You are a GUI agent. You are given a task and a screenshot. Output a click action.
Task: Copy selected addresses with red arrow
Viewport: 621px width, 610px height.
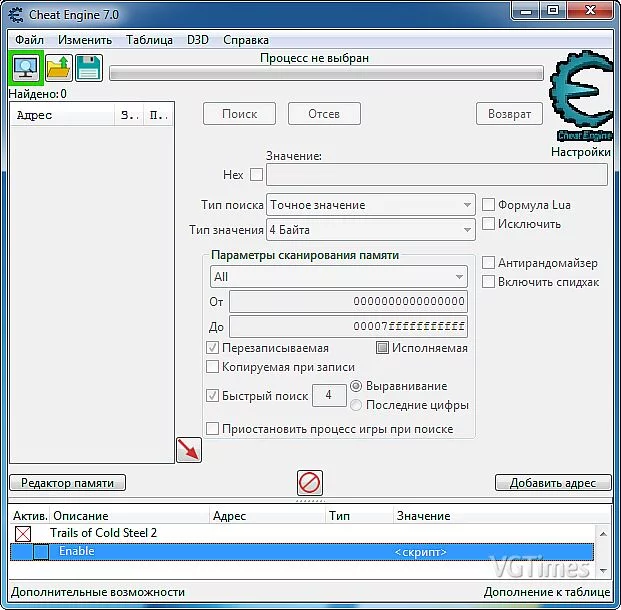pos(189,450)
